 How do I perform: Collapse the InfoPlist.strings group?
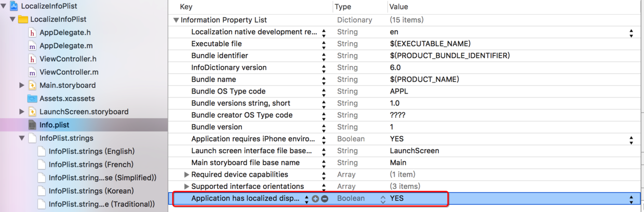pos(22,138)
